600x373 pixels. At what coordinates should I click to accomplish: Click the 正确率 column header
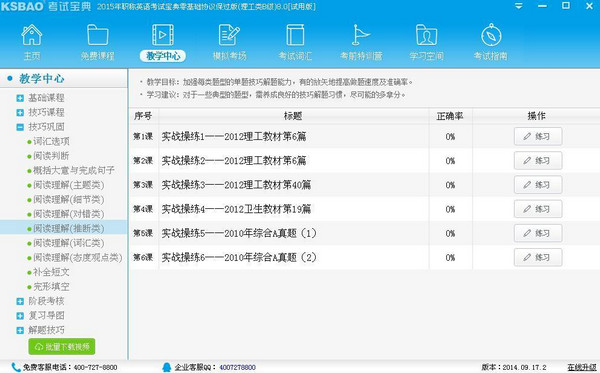[x=450, y=116]
